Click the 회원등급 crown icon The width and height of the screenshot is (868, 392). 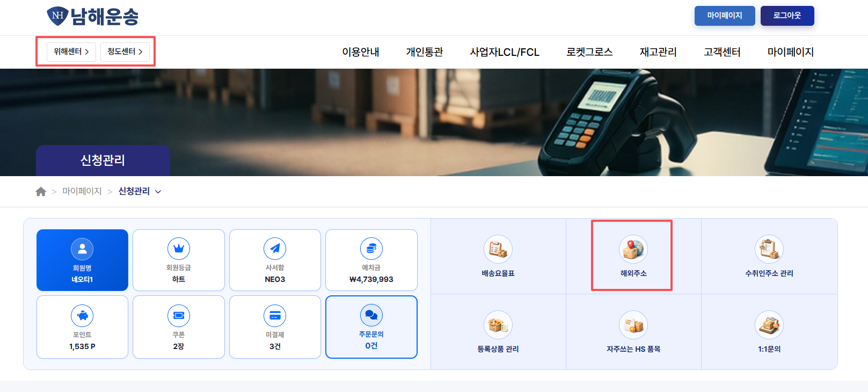pyautogui.click(x=179, y=249)
